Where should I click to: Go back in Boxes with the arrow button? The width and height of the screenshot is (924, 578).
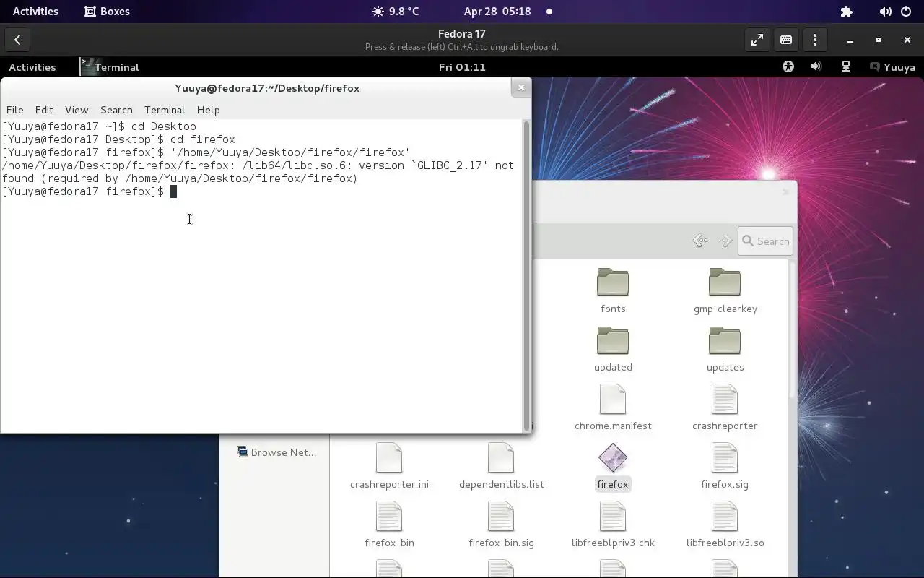17,40
